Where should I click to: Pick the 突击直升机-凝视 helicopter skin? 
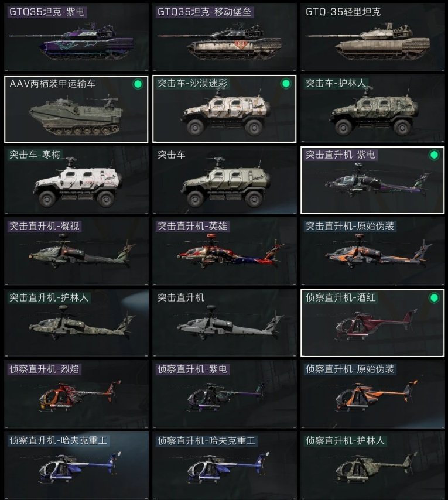coord(76,252)
